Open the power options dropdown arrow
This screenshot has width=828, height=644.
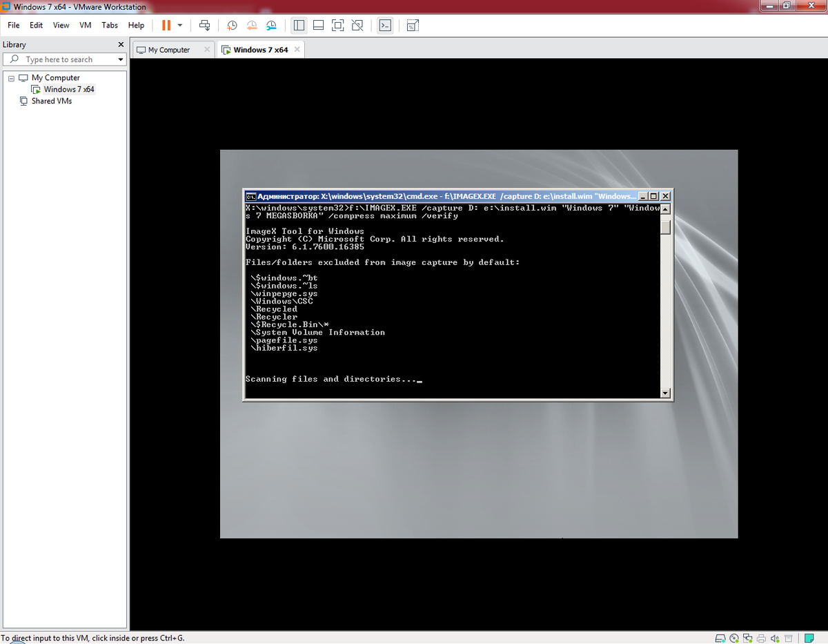point(180,25)
